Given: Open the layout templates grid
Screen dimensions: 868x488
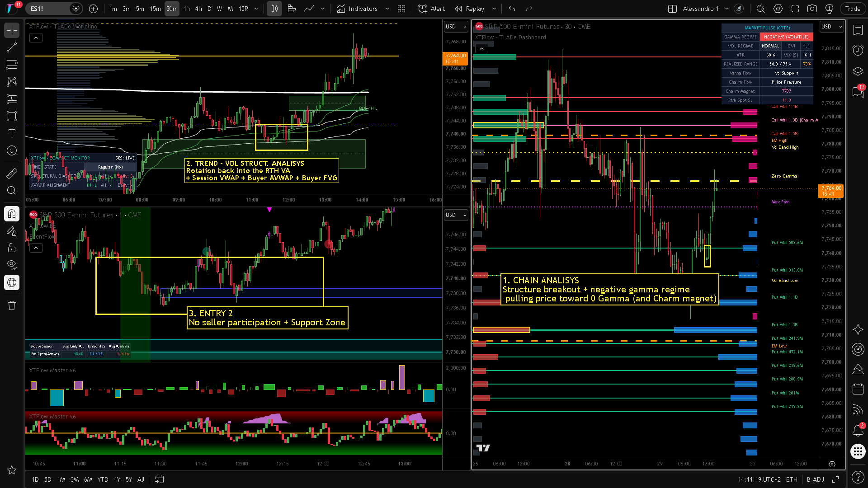Looking at the screenshot, I should click(x=401, y=9).
